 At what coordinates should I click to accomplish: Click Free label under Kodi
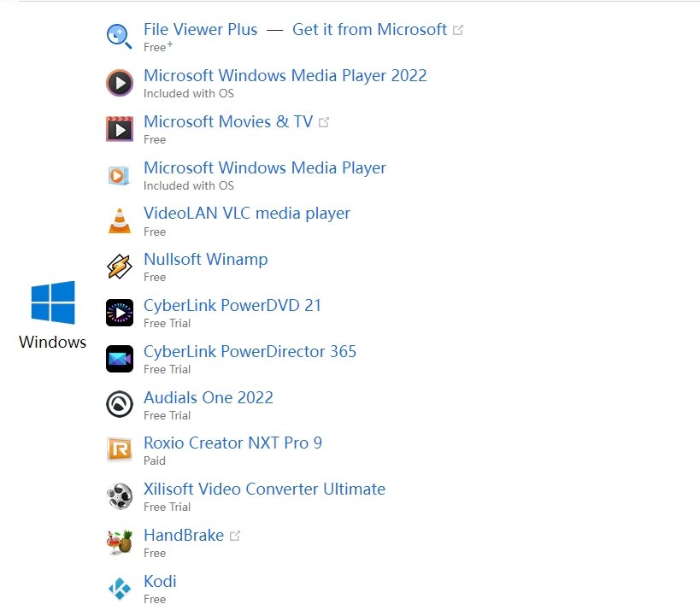point(155,599)
